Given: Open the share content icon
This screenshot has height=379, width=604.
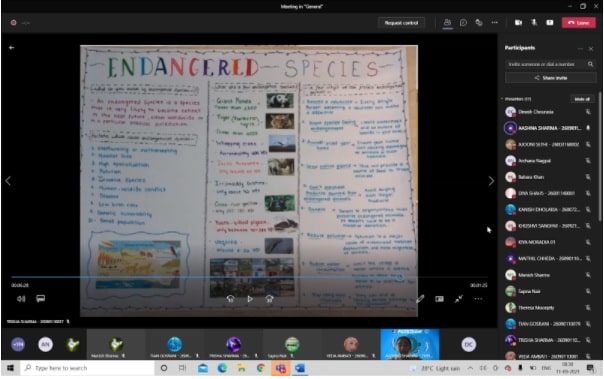Looking at the screenshot, I should [x=550, y=23].
